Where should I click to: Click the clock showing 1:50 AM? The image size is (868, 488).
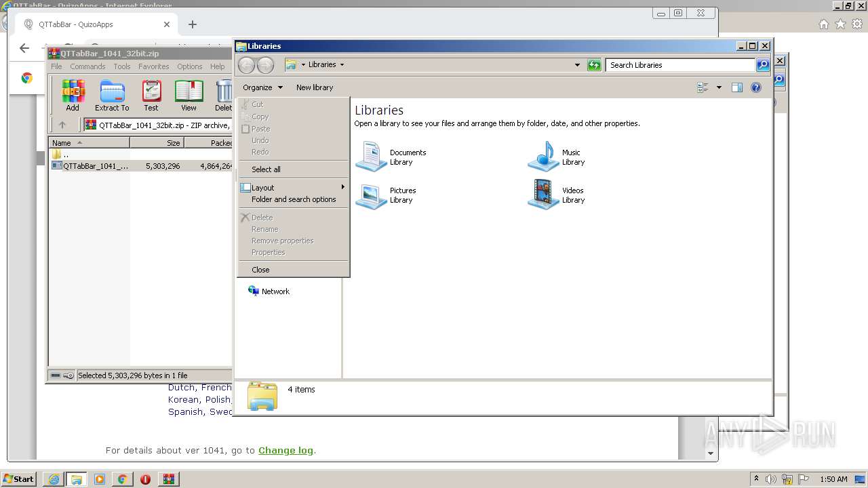(x=833, y=479)
